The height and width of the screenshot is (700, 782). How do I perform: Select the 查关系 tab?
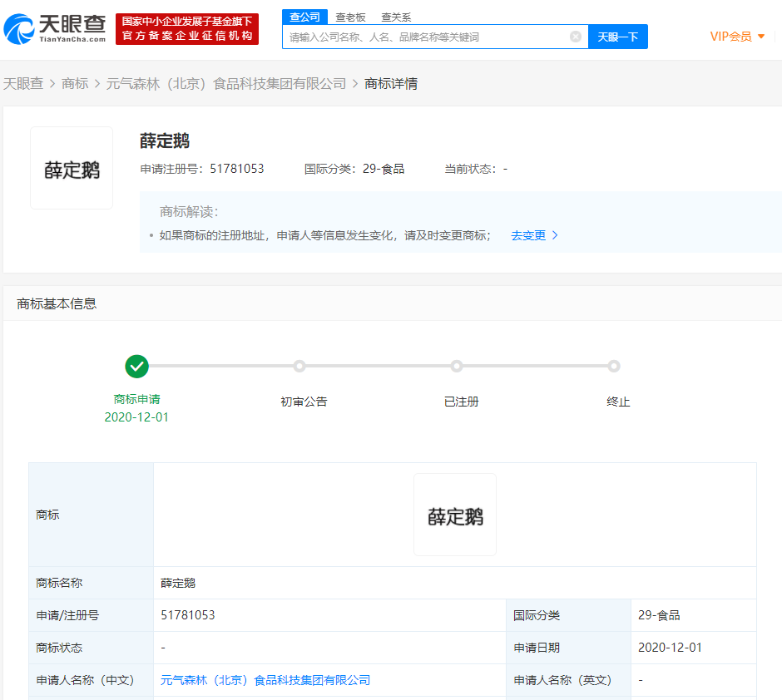(x=396, y=17)
